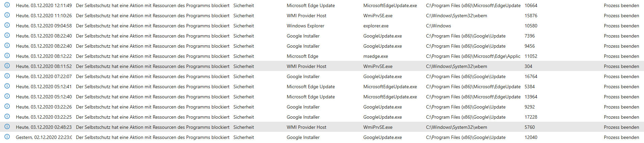Click 'Prozess beenden' for PID 10664
Image resolution: width=644 pixels, height=143 pixels.
(621, 5)
